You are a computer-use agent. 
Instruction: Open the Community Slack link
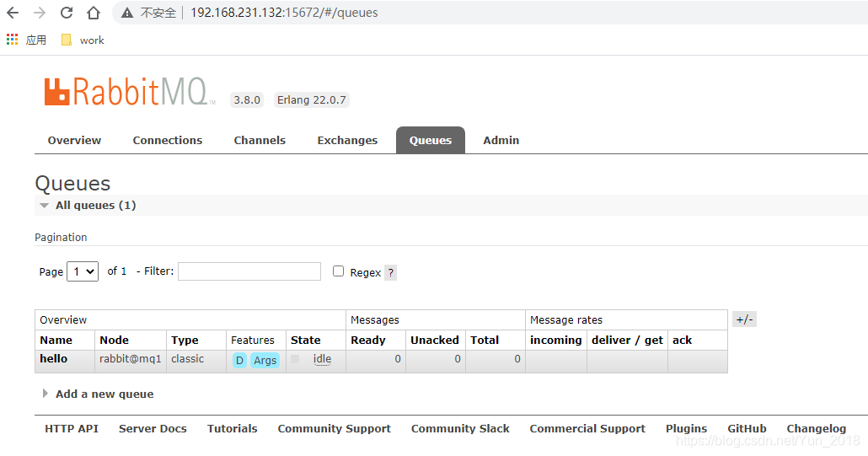(x=460, y=428)
